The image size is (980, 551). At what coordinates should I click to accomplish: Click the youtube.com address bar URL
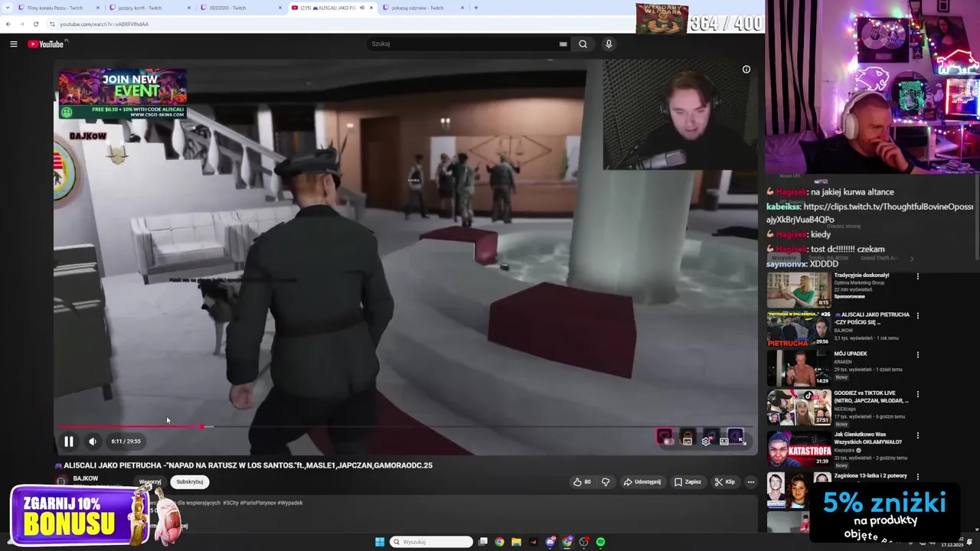coord(104,24)
